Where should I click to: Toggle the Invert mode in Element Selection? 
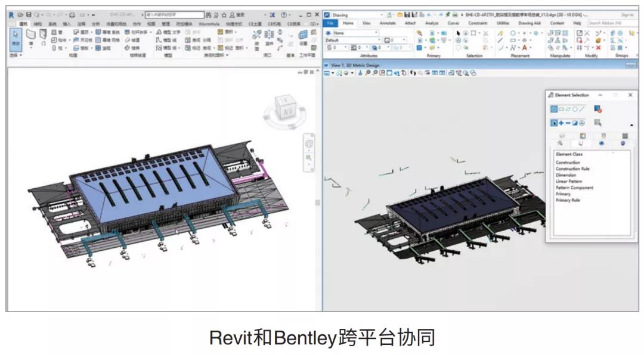click(575, 123)
